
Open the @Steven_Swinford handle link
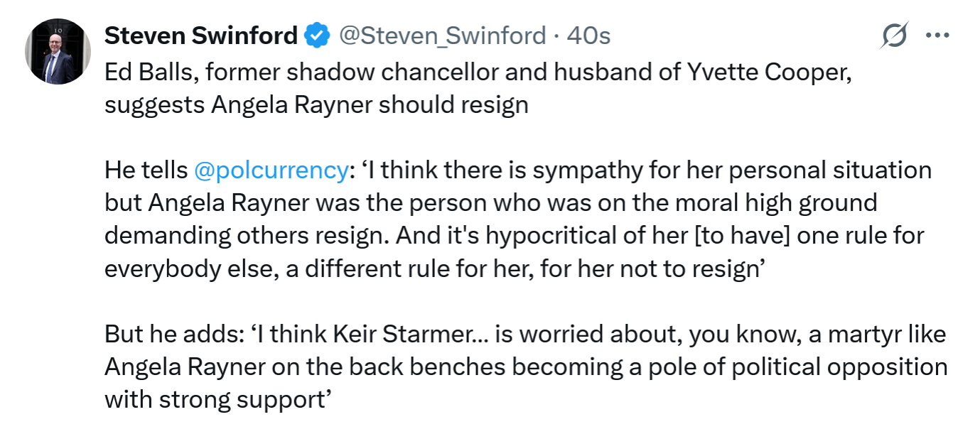[443, 35]
